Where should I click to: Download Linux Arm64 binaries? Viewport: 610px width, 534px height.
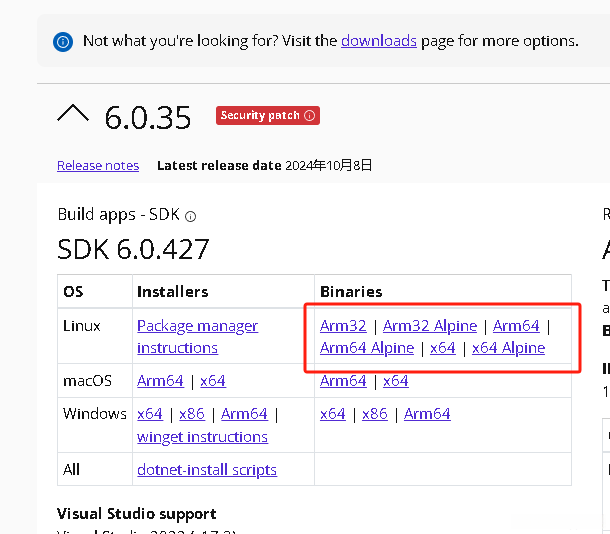point(516,326)
